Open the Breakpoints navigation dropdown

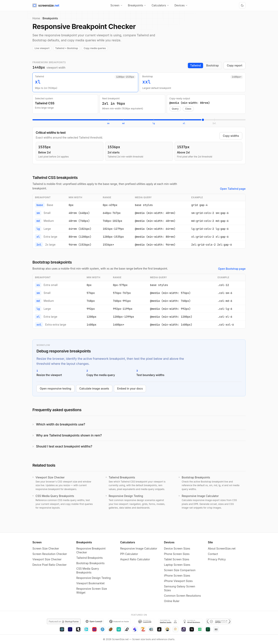click(137, 5)
